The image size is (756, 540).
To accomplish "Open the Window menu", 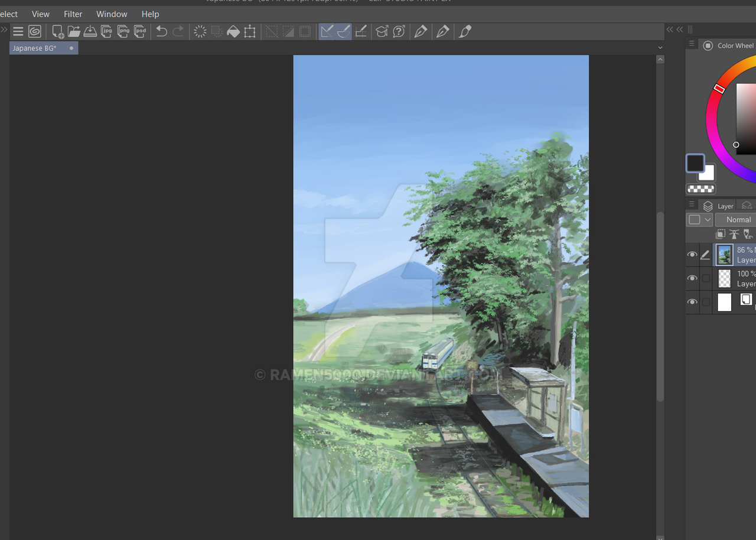I will pyautogui.click(x=112, y=14).
